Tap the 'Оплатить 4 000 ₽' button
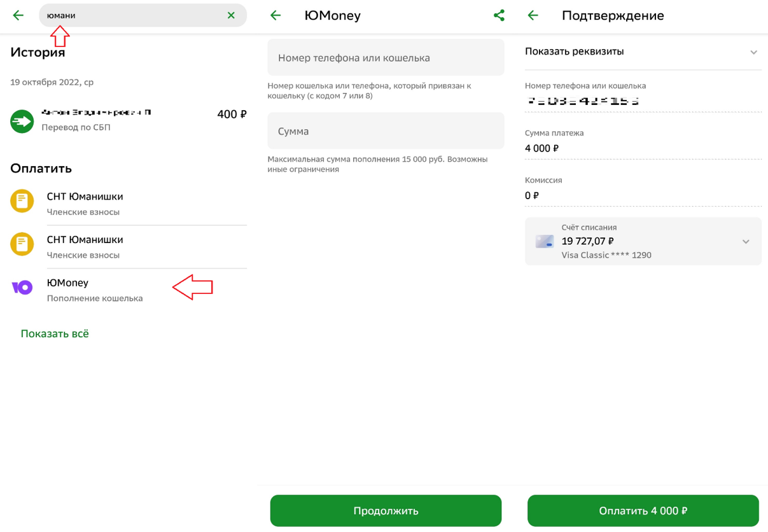This screenshot has height=532, width=768. (x=643, y=511)
